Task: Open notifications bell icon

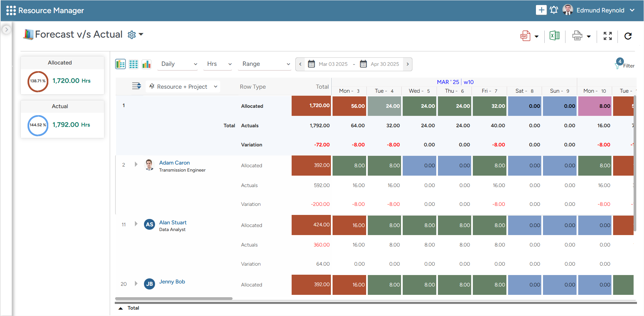Action: point(554,10)
